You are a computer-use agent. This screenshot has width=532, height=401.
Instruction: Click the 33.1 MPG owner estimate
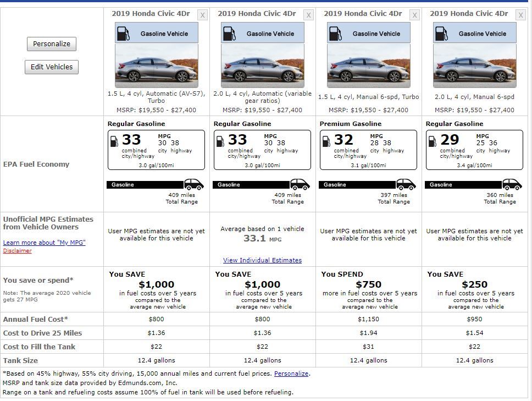pyautogui.click(x=262, y=238)
